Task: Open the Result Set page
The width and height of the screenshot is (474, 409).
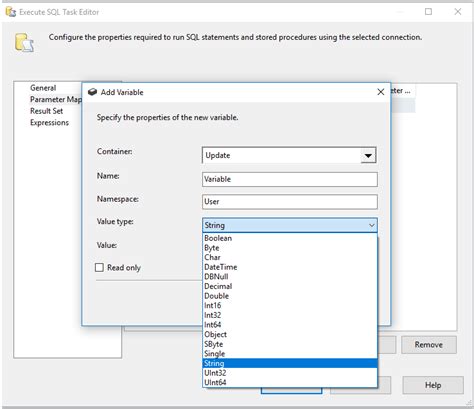Action: tap(46, 111)
